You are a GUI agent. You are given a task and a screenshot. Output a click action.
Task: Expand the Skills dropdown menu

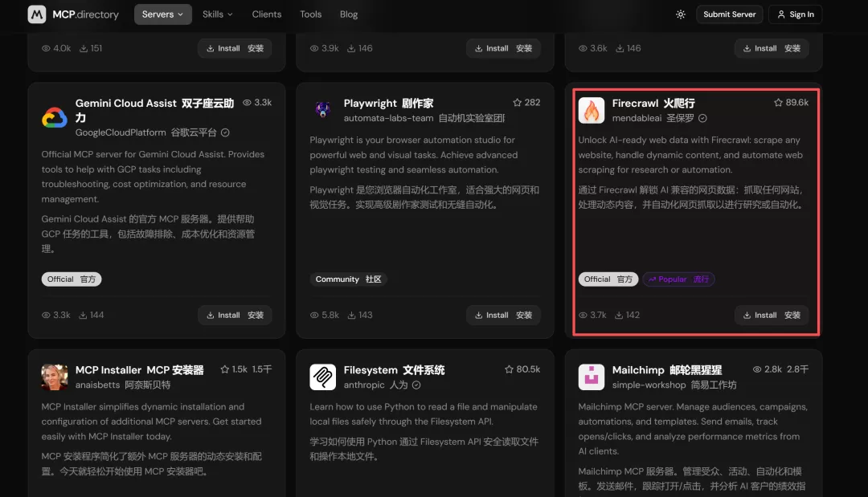coord(218,14)
